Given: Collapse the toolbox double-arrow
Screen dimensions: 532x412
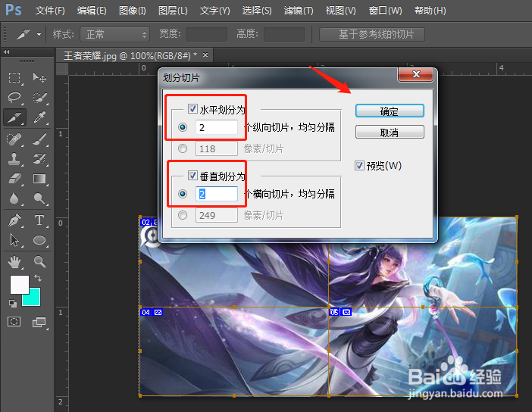Looking at the screenshot, I should tap(7, 52).
